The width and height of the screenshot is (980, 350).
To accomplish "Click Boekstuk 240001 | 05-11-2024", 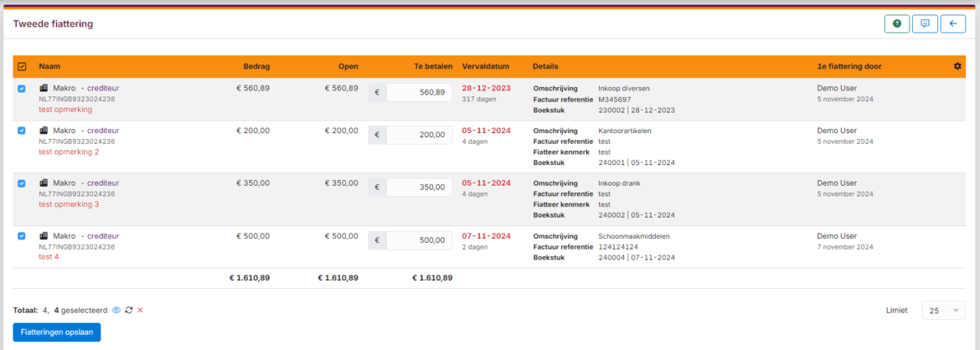I will 637,162.
